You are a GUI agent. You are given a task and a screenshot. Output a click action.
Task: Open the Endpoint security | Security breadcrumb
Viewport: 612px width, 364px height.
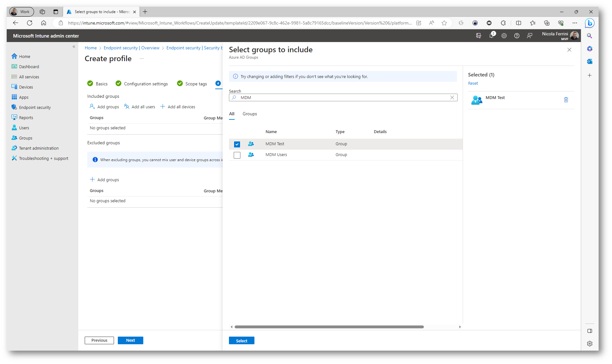(x=194, y=48)
